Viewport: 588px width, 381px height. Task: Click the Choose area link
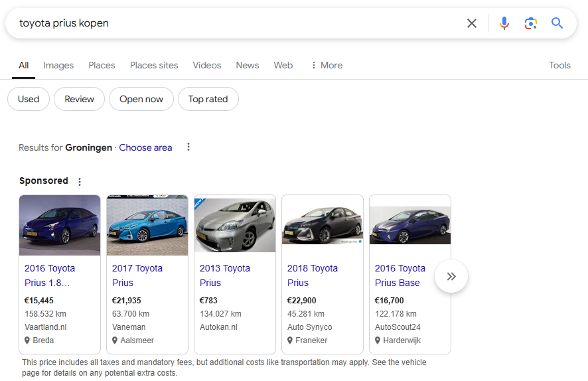point(145,147)
